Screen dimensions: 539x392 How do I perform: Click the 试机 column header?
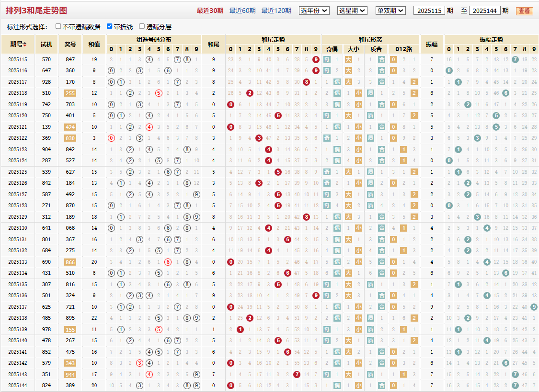coord(46,45)
